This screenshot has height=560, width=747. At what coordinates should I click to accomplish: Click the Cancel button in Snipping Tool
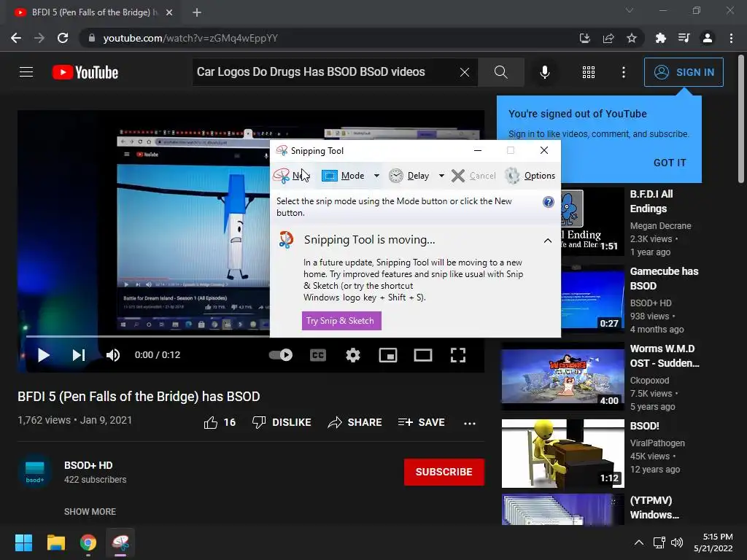(x=473, y=176)
